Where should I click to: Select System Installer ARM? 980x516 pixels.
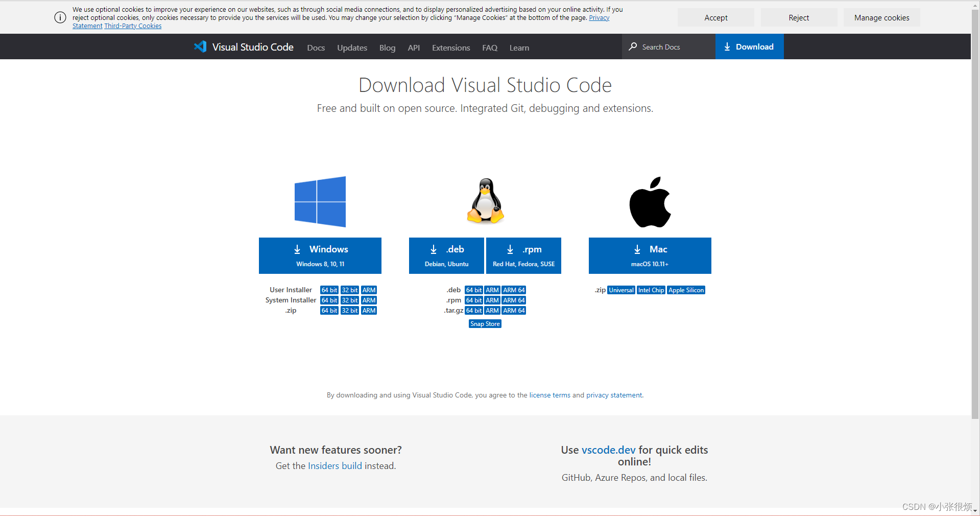tap(369, 300)
